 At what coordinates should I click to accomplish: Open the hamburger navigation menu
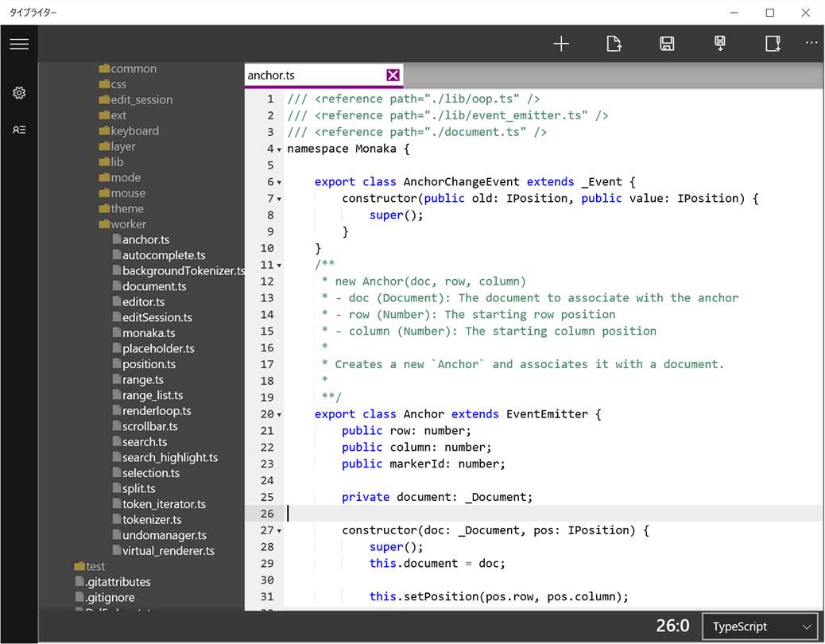click(x=19, y=45)
